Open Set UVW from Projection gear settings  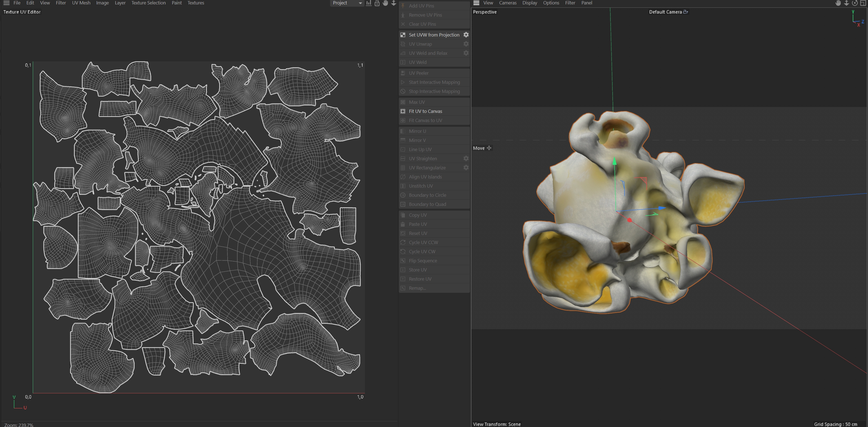pos(466,35)
